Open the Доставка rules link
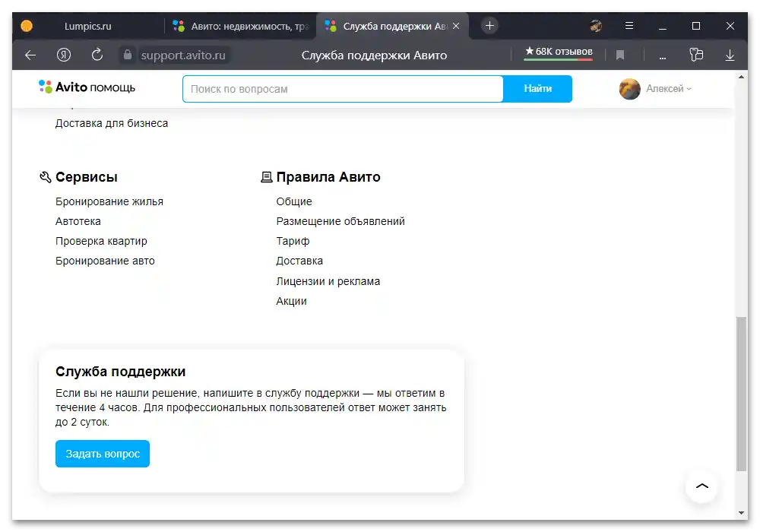This screenshot has height=532, width=760. click(x=299, y=261)
